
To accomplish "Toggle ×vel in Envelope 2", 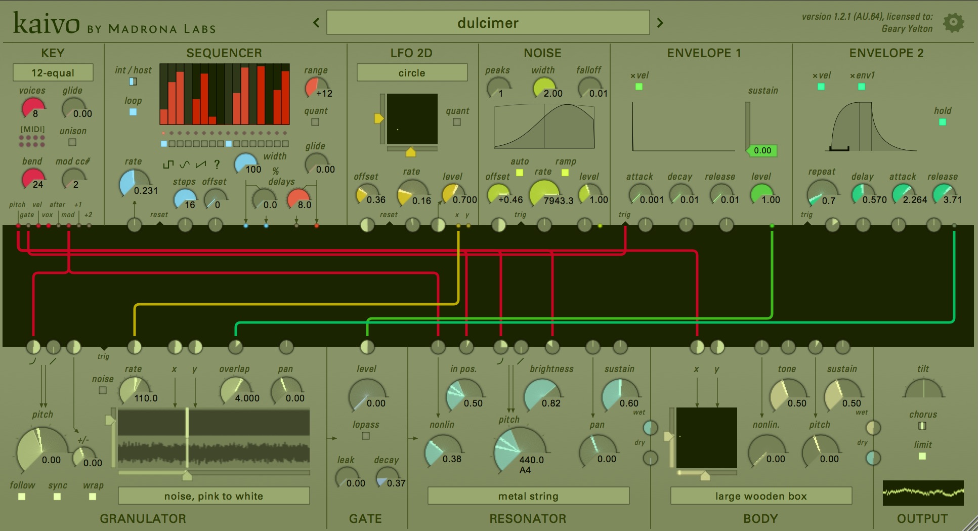I will 821,87.
